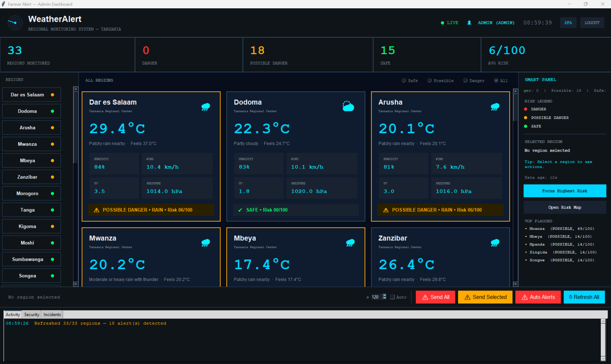Screen dimensions: 611x364
Task: Switch to the Activity log tab
Action: pos(13,314)
